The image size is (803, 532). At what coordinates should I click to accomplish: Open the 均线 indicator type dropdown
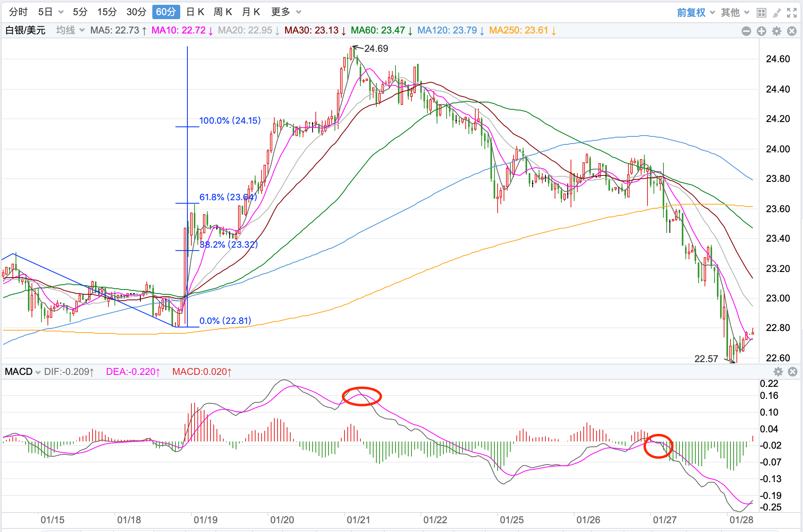coord(70,30)
